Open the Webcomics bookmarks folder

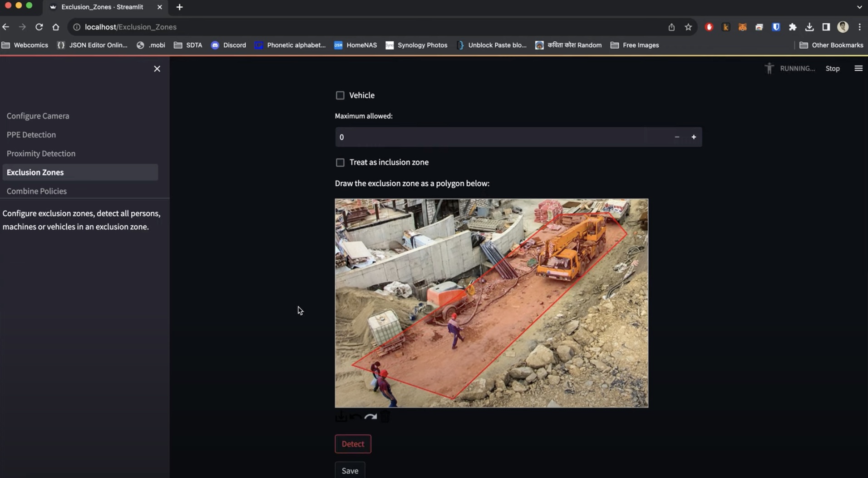pyautogui.click(x=25, y=45)
